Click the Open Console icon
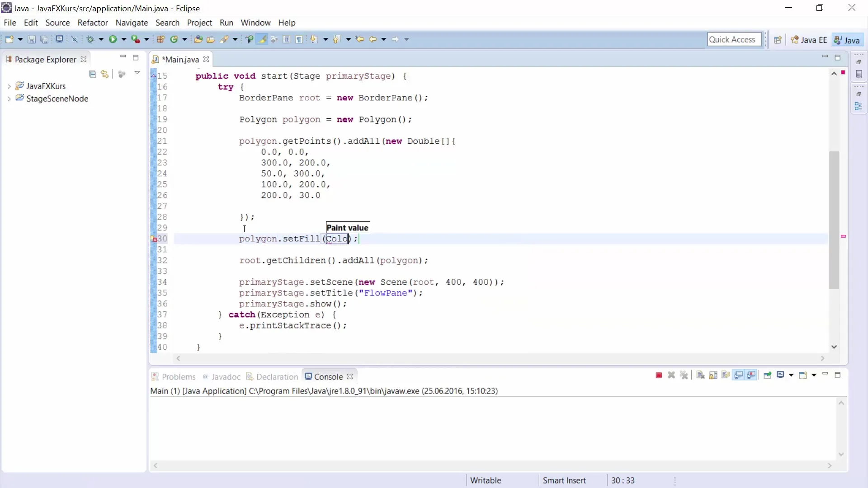The height and width of the screenshot is (488, 868). tap(803, 375)
